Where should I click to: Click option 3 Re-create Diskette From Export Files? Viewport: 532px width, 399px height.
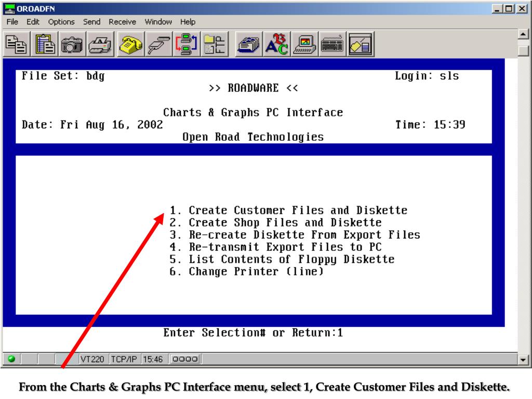click(295, 235)
